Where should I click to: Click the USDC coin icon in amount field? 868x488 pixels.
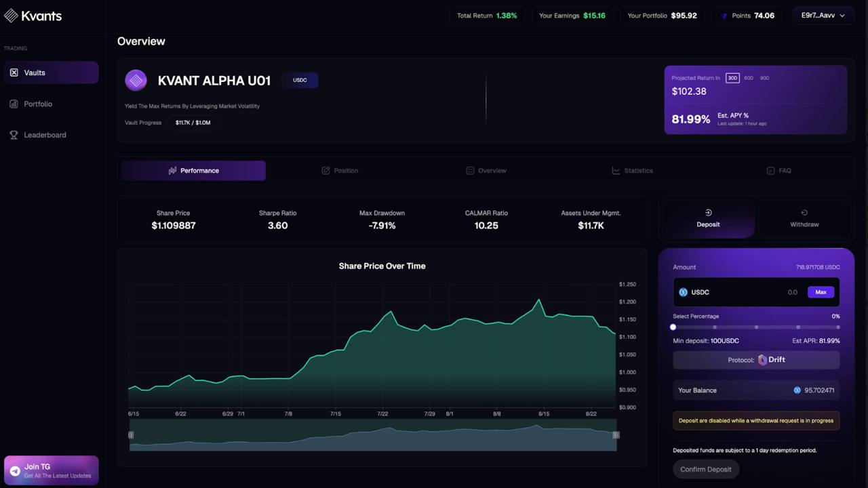click(683, 292)
